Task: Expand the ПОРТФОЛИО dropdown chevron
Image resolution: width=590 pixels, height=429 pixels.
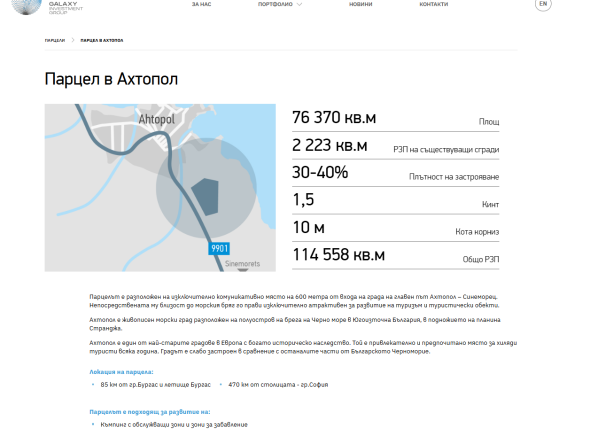Action: [299, 4]
